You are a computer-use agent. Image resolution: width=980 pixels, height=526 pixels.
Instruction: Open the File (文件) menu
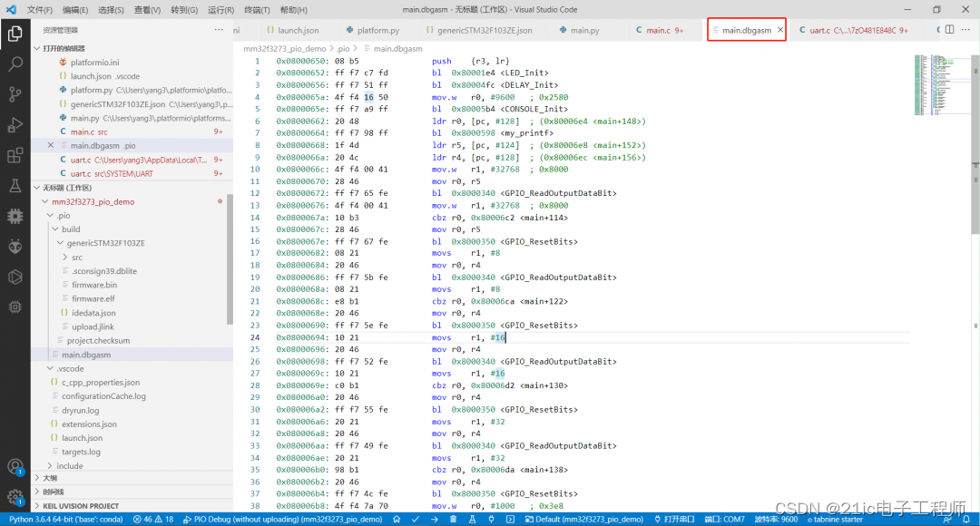point(39,10)
